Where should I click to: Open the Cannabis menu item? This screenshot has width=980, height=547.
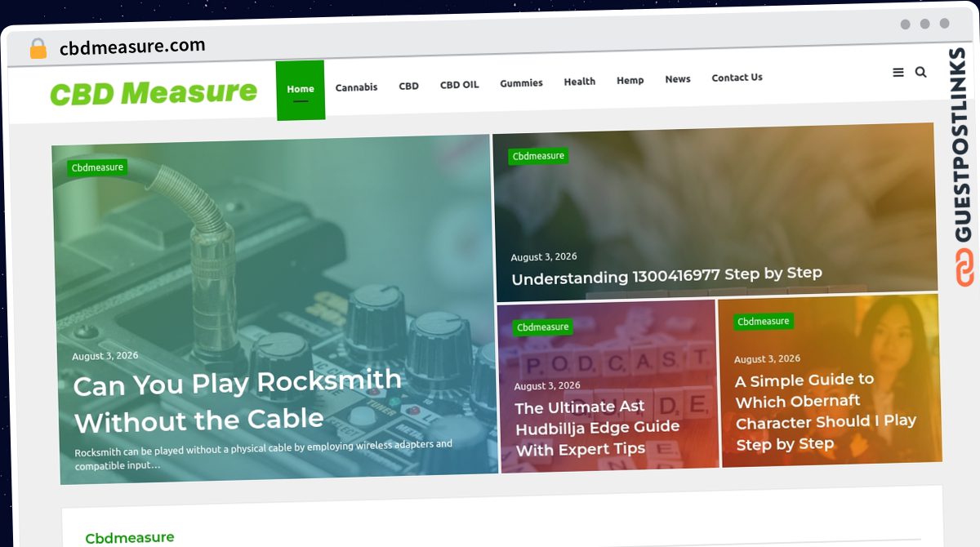point(356,87)
